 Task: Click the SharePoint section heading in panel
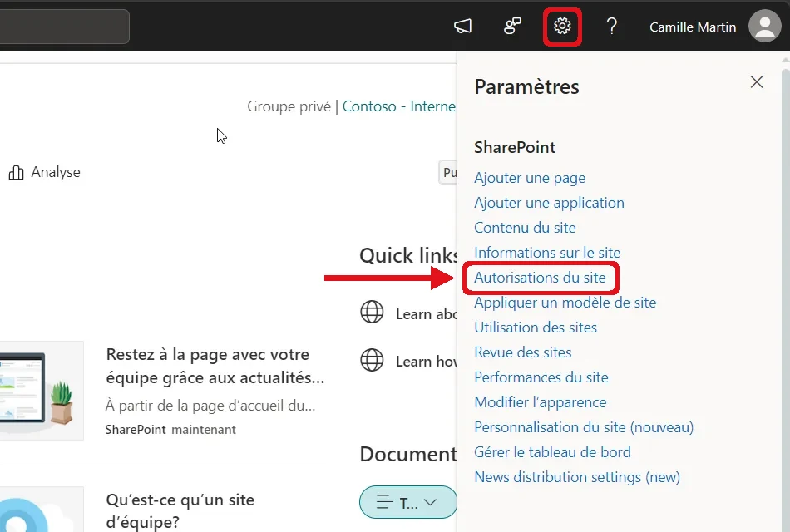point(515,147)
